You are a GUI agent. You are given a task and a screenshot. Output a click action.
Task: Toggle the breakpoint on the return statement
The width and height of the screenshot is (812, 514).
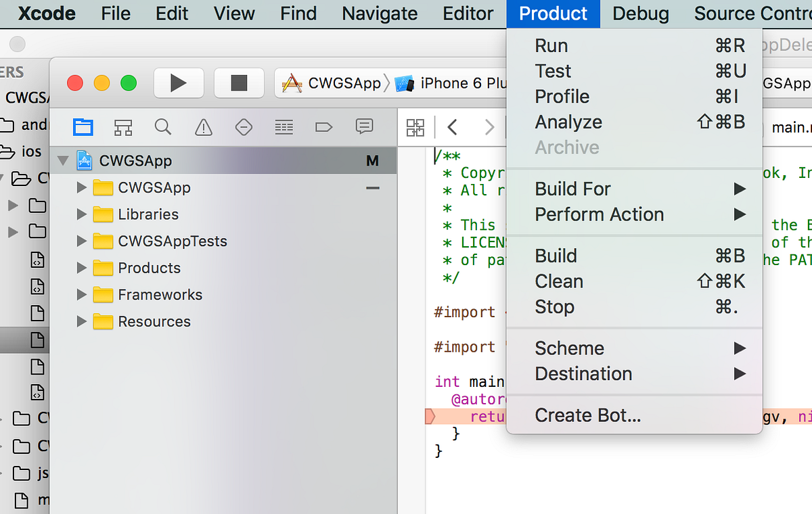(x=431, y=416)
